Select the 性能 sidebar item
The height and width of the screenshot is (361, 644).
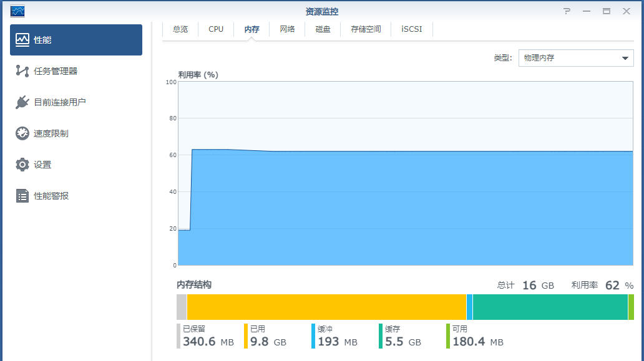pos(76,40)
